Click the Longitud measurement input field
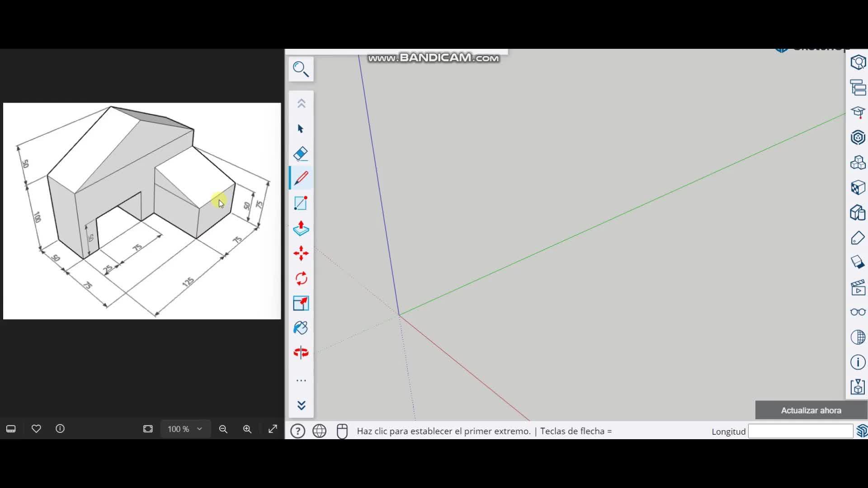The width and height of the screenshot is (868, 488). [800, 431]
